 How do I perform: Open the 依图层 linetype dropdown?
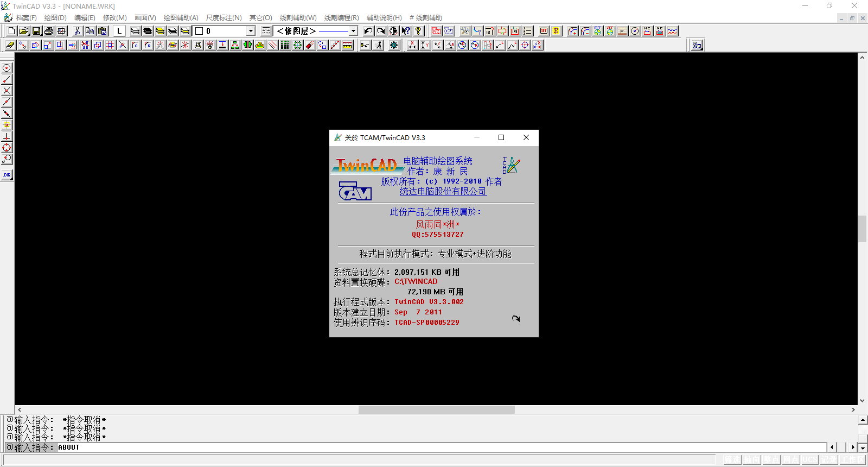pyautogui.click(x=353, y=31)
